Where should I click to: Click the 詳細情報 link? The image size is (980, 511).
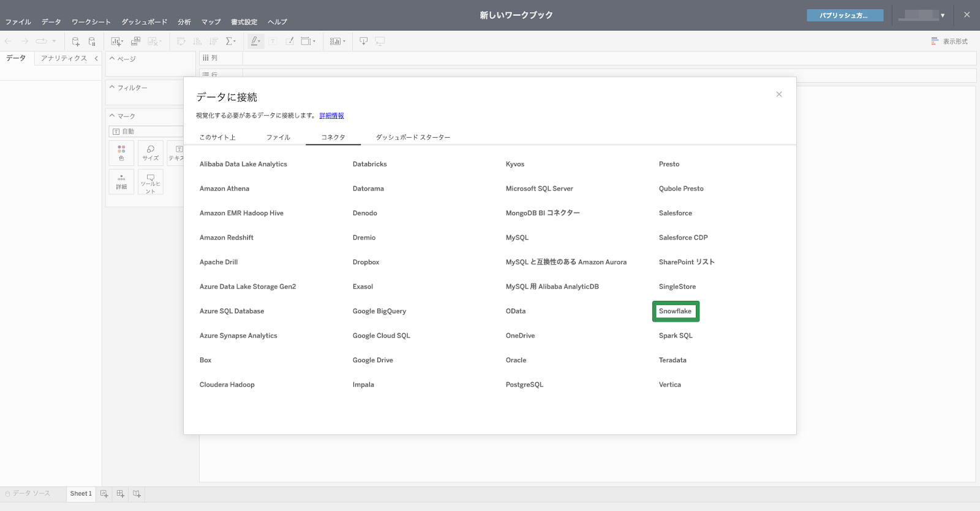tap(332, 116)
